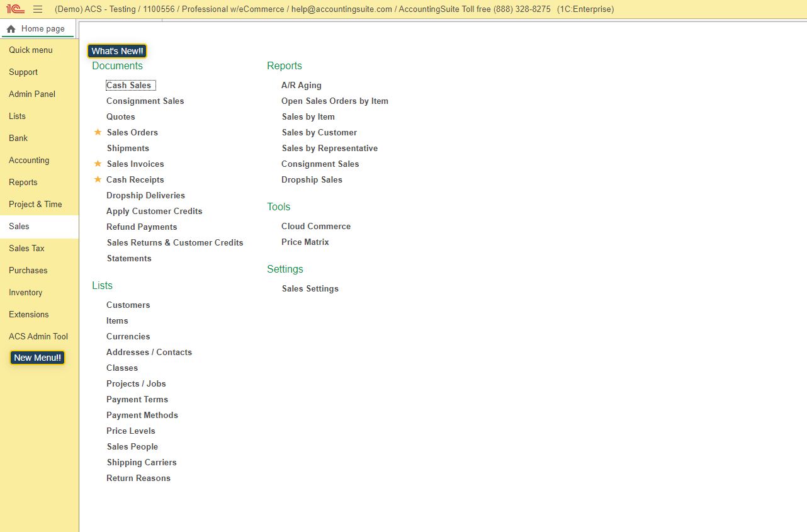Viewport: 807px width, 532px height.
Task: Open Refund Payments
Action: pos(142,227)
